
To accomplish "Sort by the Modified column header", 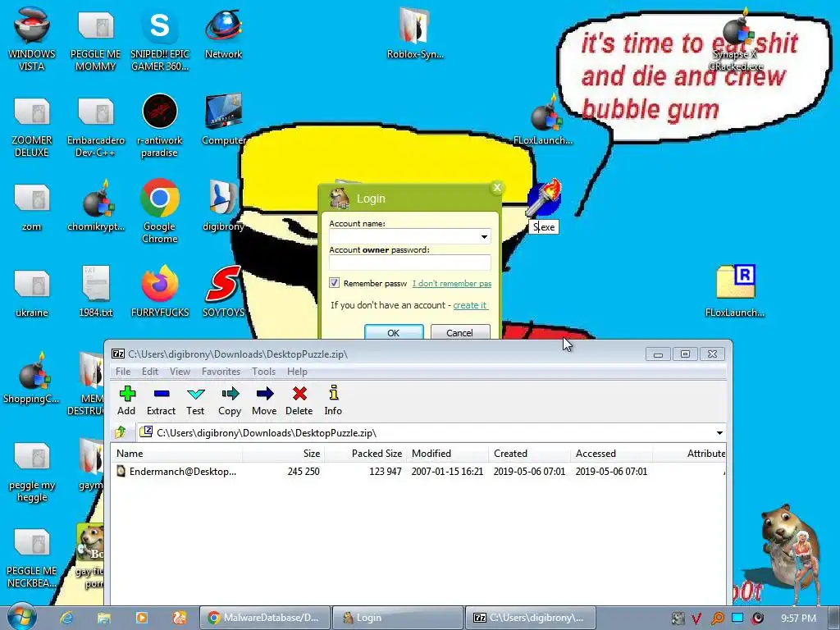I will pos(447,453).
